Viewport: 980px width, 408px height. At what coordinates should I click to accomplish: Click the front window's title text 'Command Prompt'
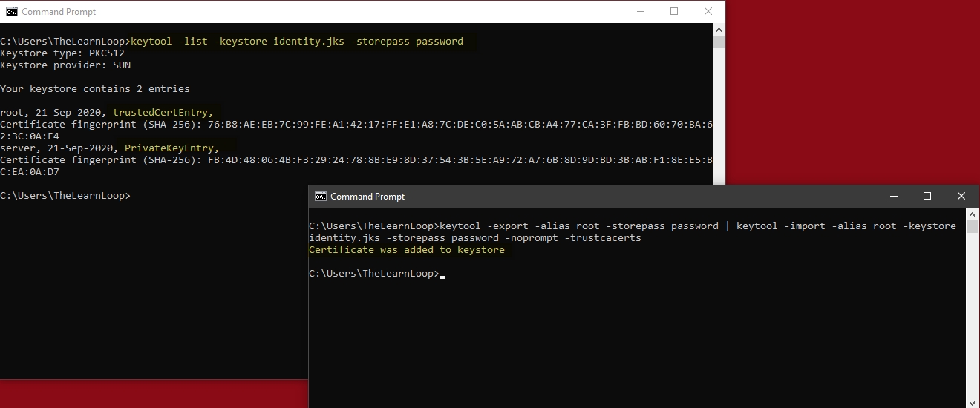click(x=367, y=197)
